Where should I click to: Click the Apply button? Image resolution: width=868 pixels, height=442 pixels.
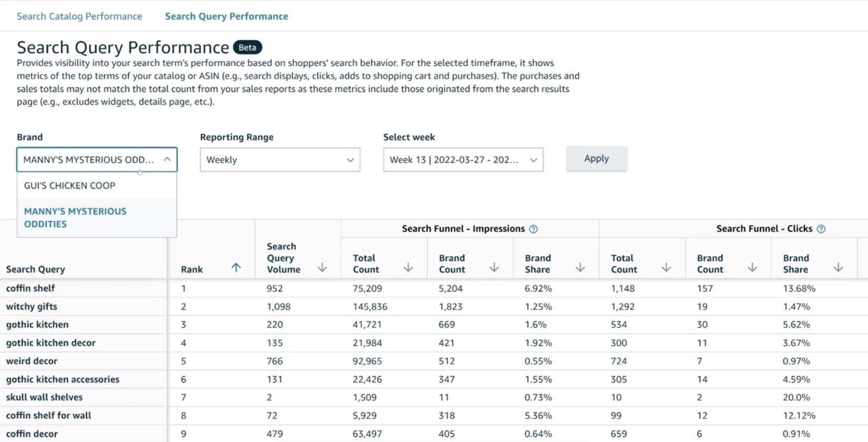[596, 158]
